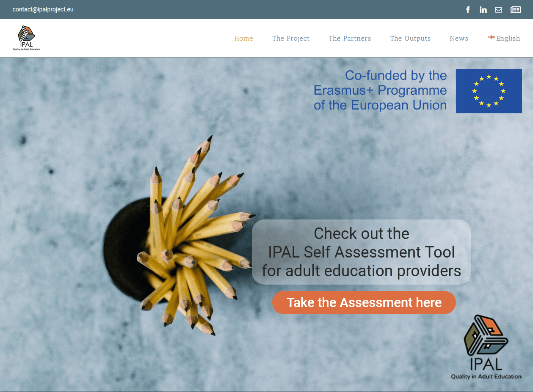Image resolution: width=533 pixels, height=392 pixels.
Task: Open the LinkedIn icon in top bar
Action: pos(483,10)
